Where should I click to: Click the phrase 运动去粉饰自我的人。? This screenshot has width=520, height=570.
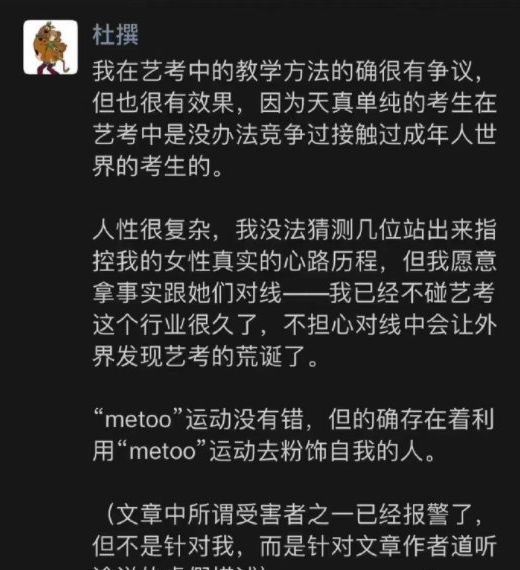(x=323, y=451)
